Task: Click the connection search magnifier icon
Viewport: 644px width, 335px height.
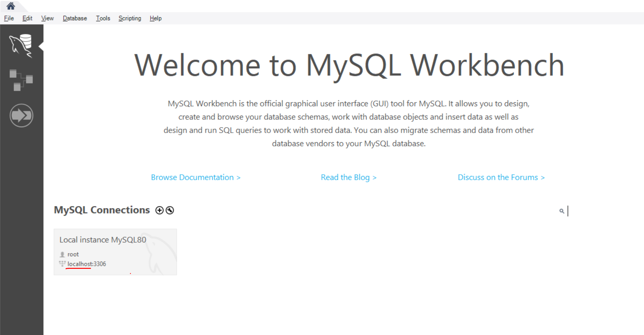Action: tap(561, 211)
